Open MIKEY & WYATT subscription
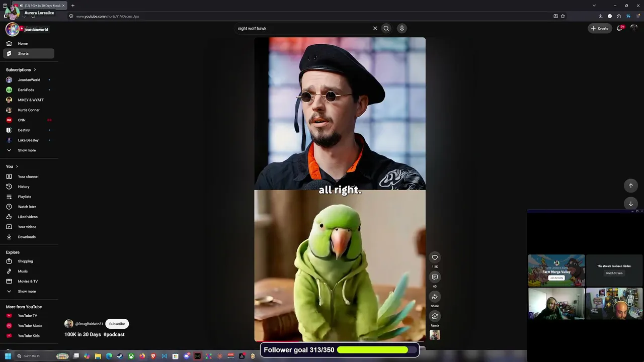 pyautogui.click(x=29, y=100)
